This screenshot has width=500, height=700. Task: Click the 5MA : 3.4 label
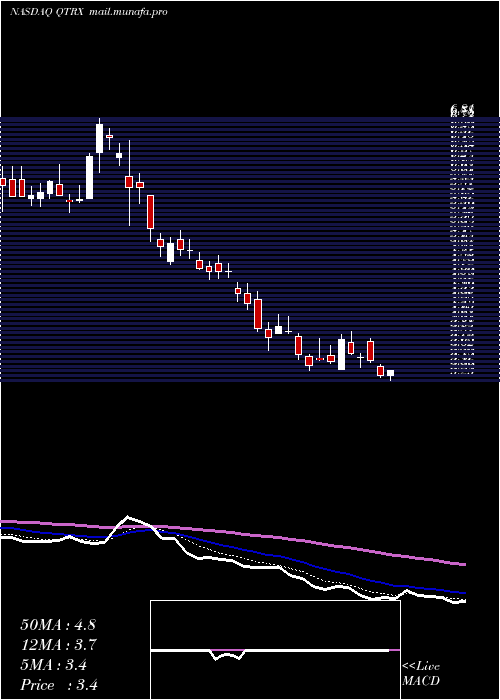click(54, 665)
